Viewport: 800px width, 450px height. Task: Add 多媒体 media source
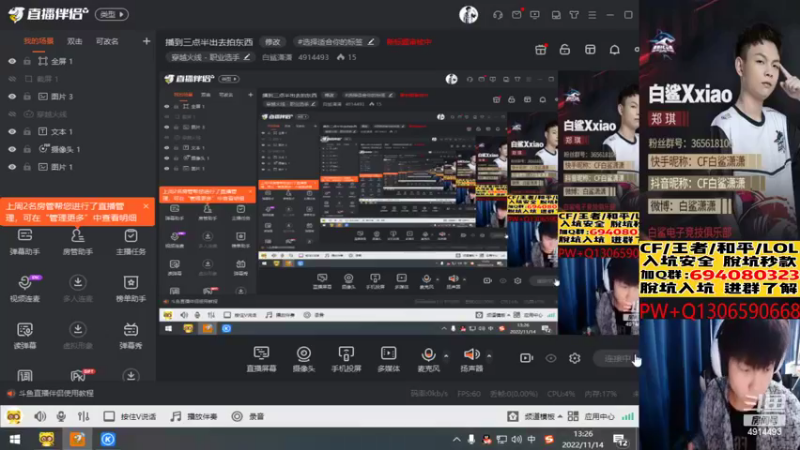(388, 359)
